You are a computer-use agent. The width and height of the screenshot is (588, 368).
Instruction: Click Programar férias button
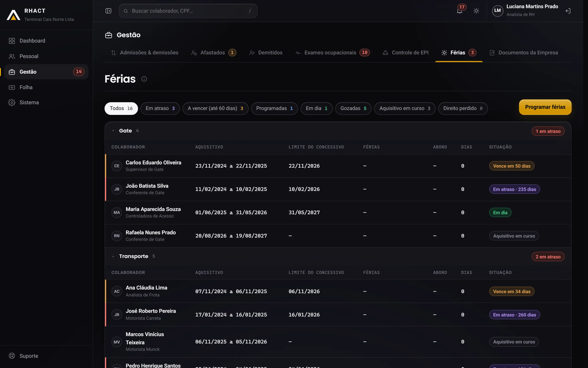(545, 107)
